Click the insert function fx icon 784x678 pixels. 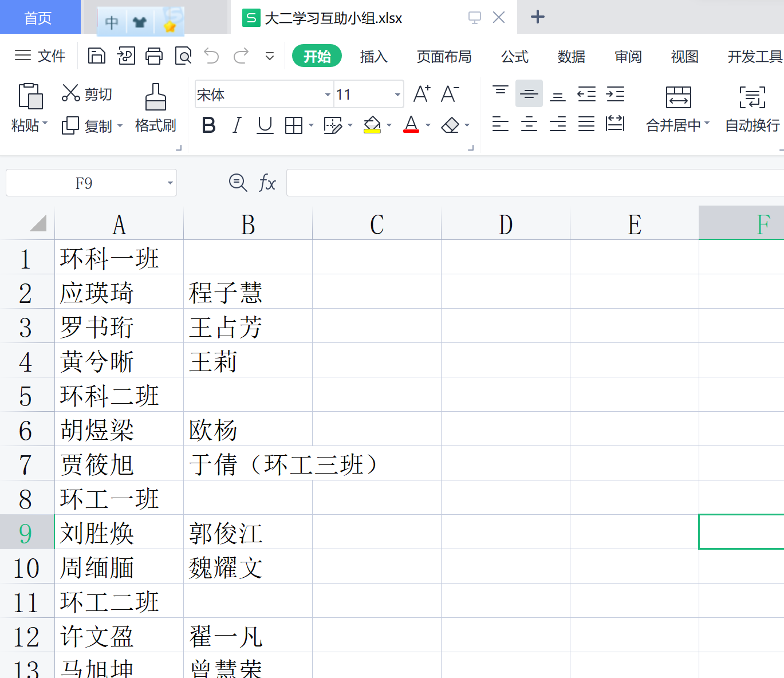point(267,183)
